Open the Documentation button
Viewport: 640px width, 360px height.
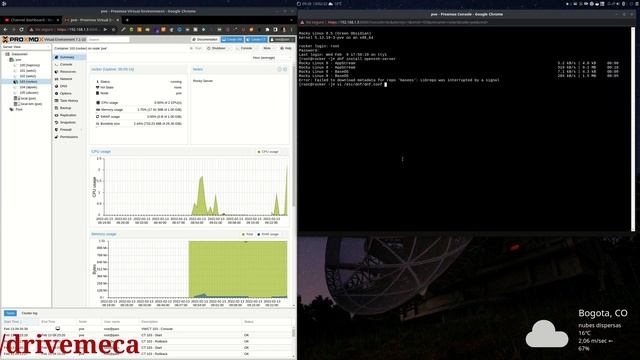tap(205, 40)
